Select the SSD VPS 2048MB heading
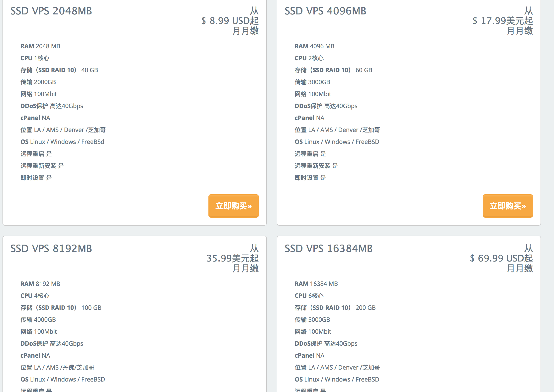The width and height of the screenshot is (554, 392). point(51,11)
